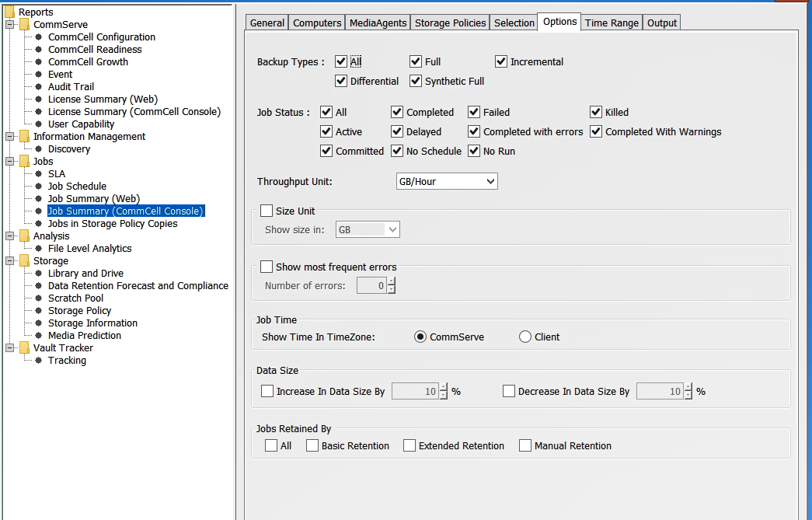Viewport: 812px width, 520px height.
Task: Select the Media Prediction report
Action: [x=85, y=335]
